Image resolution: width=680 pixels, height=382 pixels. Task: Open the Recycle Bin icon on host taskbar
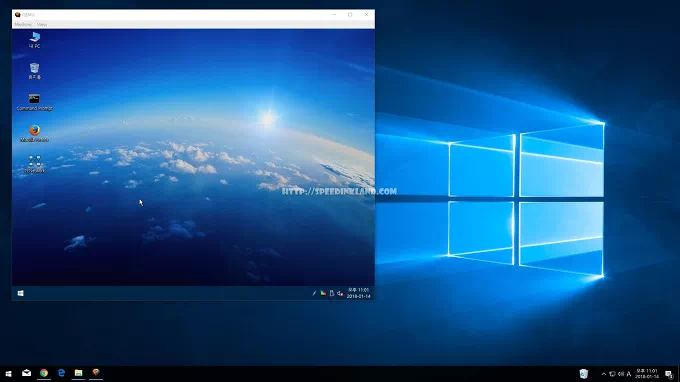584,373
